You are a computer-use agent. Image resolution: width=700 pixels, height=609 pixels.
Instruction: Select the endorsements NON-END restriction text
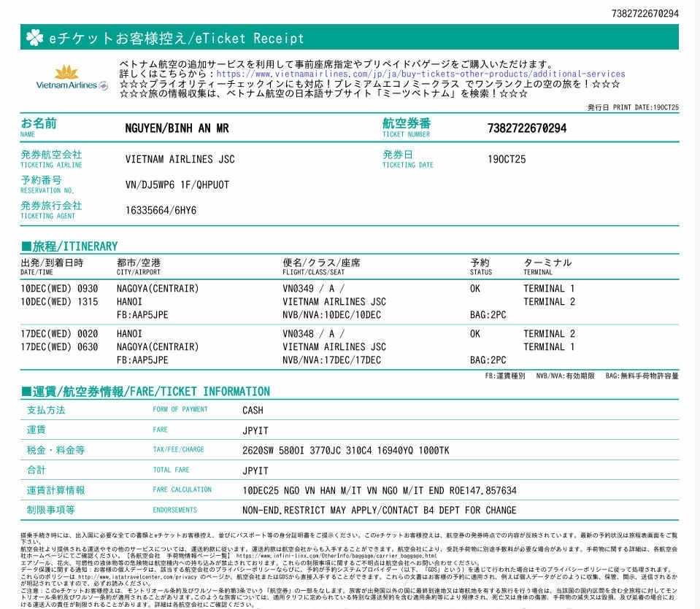(379, 510)
